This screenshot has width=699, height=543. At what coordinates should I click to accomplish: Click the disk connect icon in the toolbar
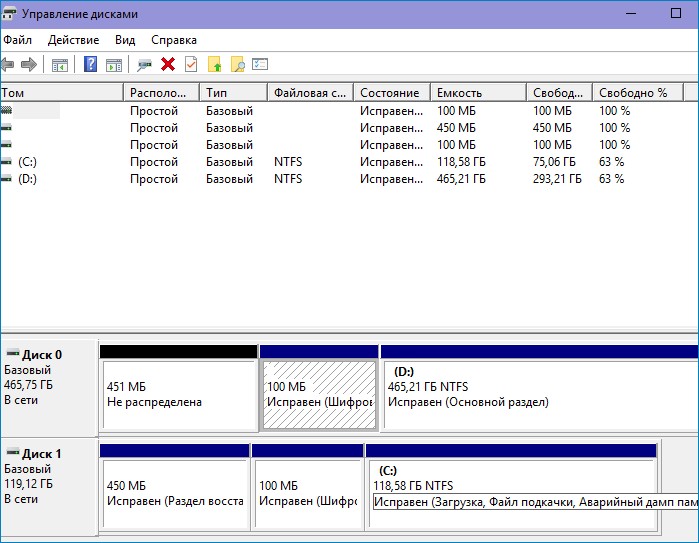click(x=144, y=65)
